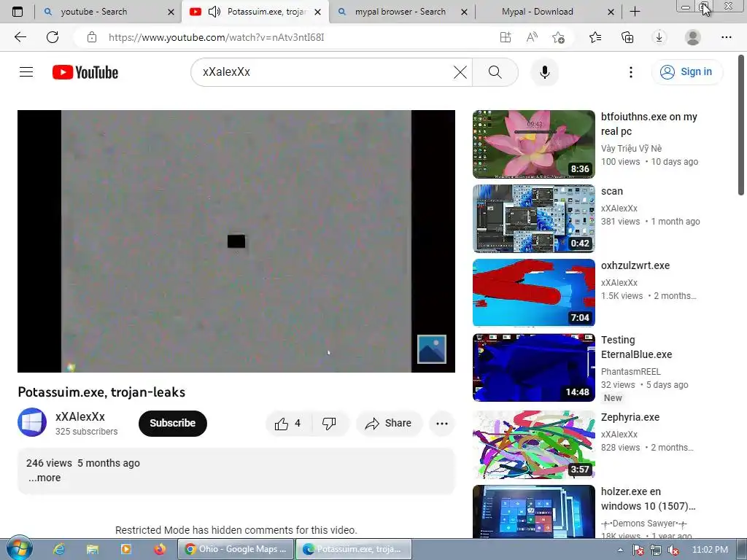
Task: Open the browser Downloads icon
Action: (x=659, y=37)
